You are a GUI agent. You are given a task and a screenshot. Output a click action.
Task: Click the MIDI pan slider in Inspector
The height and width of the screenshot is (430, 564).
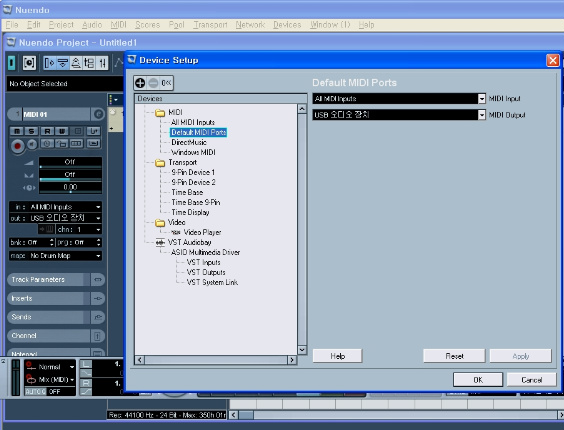point(70,176)
